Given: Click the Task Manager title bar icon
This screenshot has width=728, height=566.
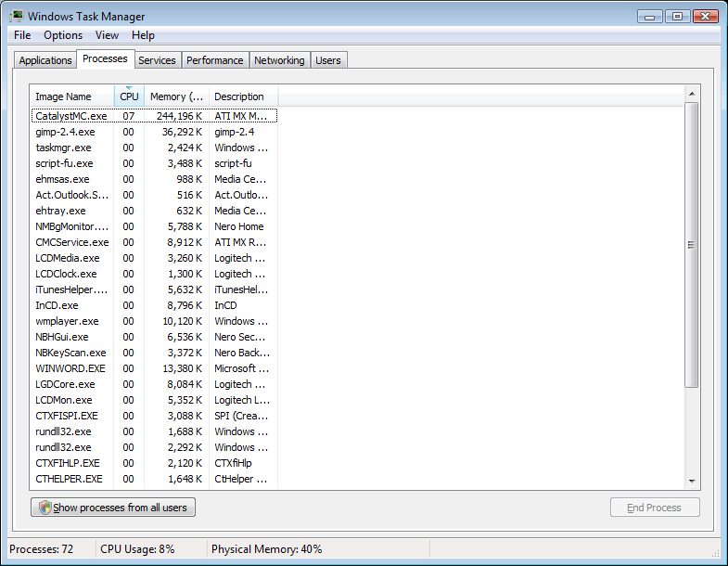Looking at the screenshot, I should [17, 17].
